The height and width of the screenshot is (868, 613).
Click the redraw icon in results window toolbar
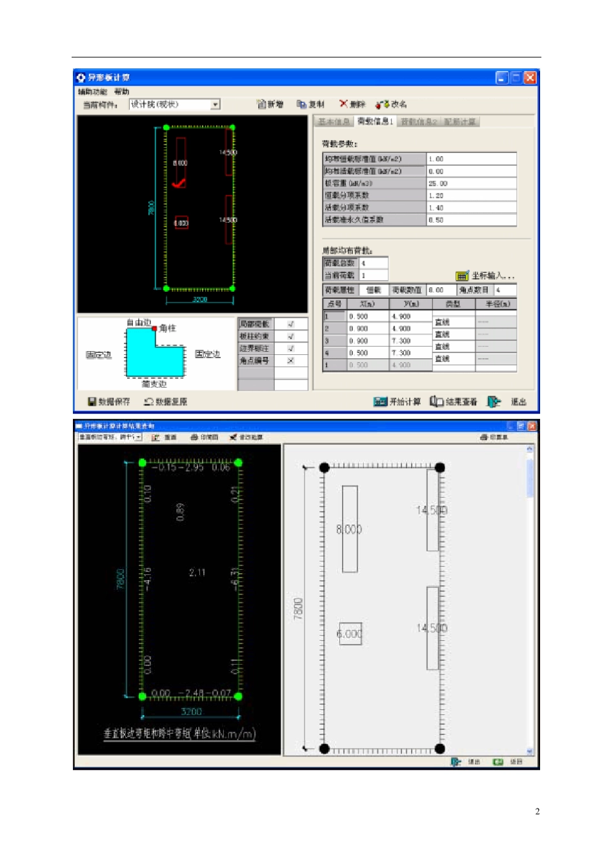pyautogui.click(x=156, y=438)
